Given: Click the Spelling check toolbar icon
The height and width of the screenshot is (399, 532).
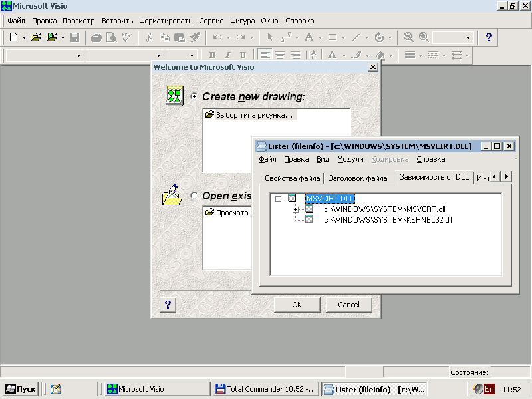Looking at the screenshot, I should pos(127,37).
